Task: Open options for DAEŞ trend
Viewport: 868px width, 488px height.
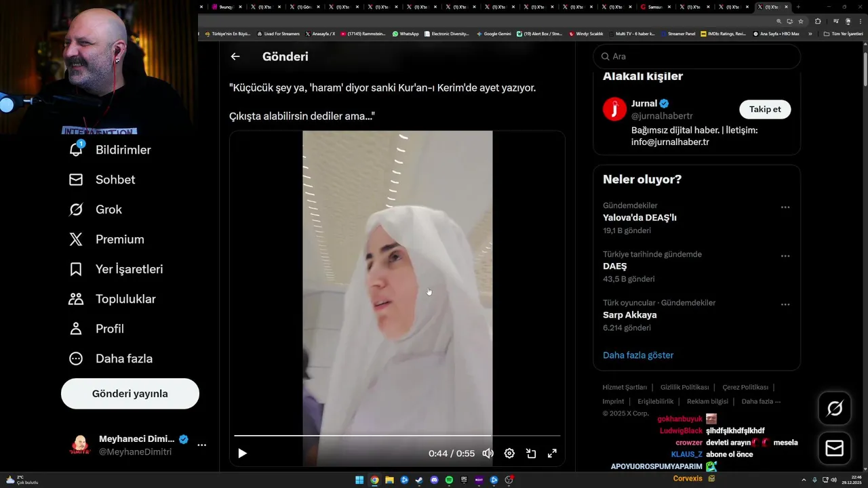Action: click(x=785, y=256)
